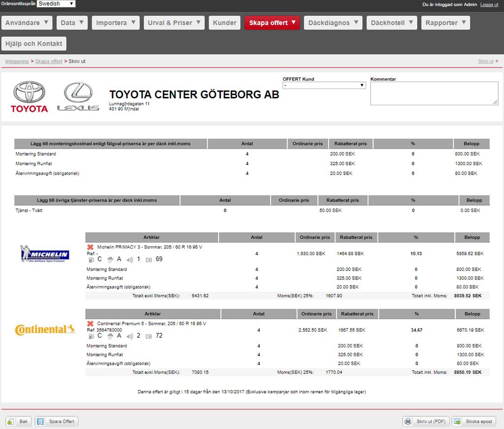Click the Michelin noise level icon

click(x=129, y=260)
